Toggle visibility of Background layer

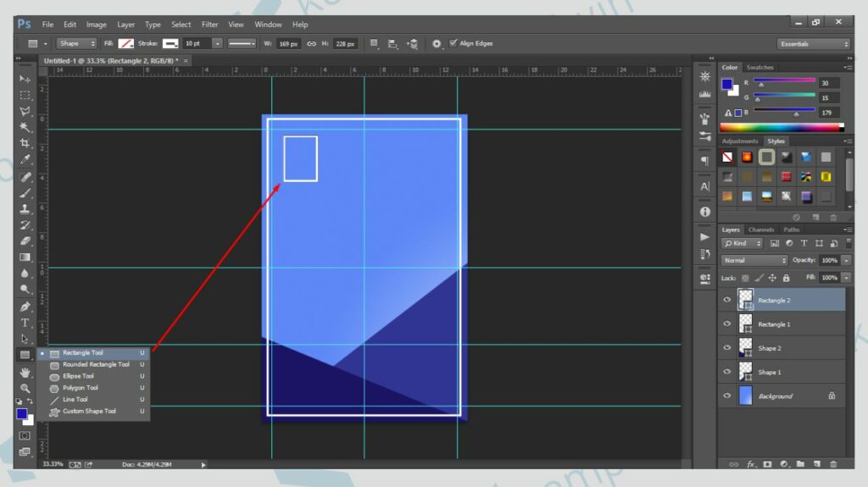point(726,396)
